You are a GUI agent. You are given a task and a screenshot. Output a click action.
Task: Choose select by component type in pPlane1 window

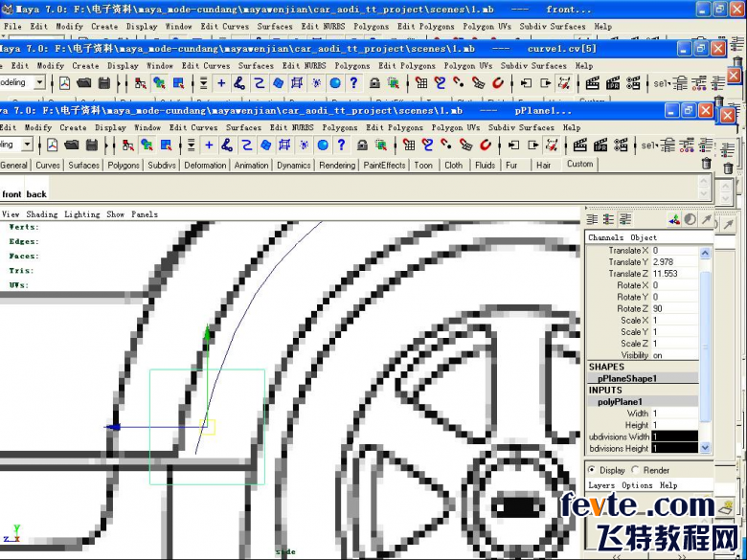[x=166, y=145]
